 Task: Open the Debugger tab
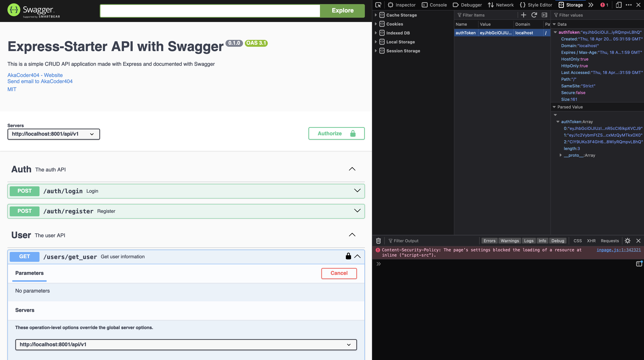click(x=468, y=5)
